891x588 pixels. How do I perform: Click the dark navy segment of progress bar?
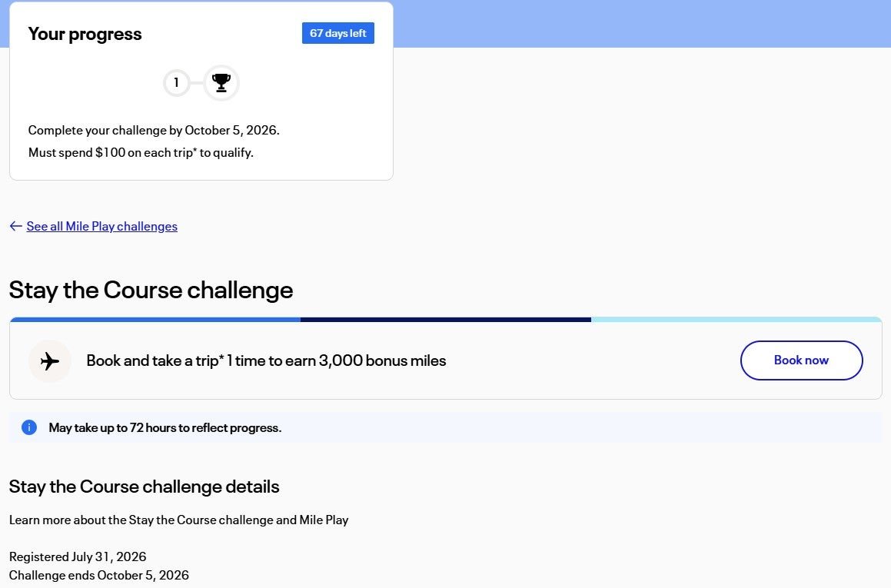coord(446,320)
